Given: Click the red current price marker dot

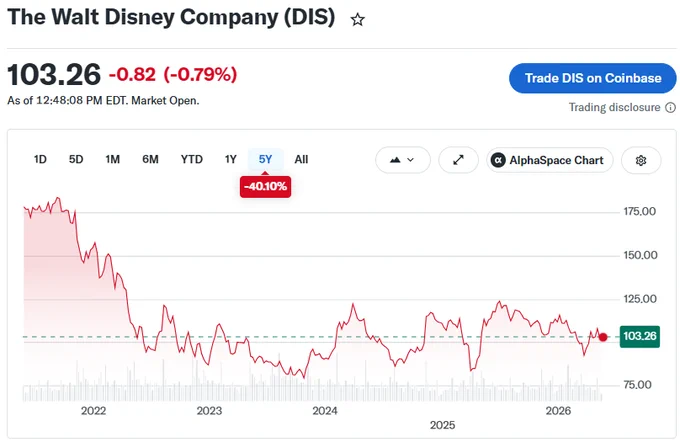Looking at the screenshot, I should [x=603, y=337].
